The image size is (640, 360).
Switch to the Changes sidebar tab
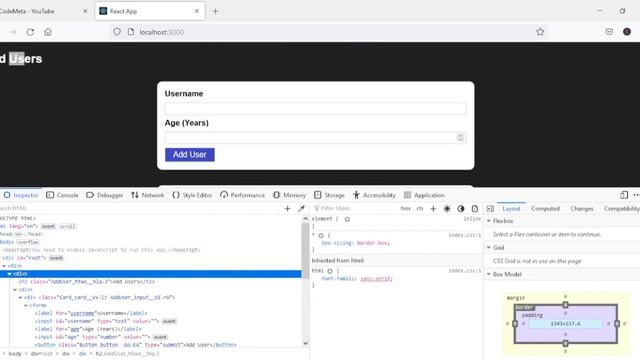point(582,209)
